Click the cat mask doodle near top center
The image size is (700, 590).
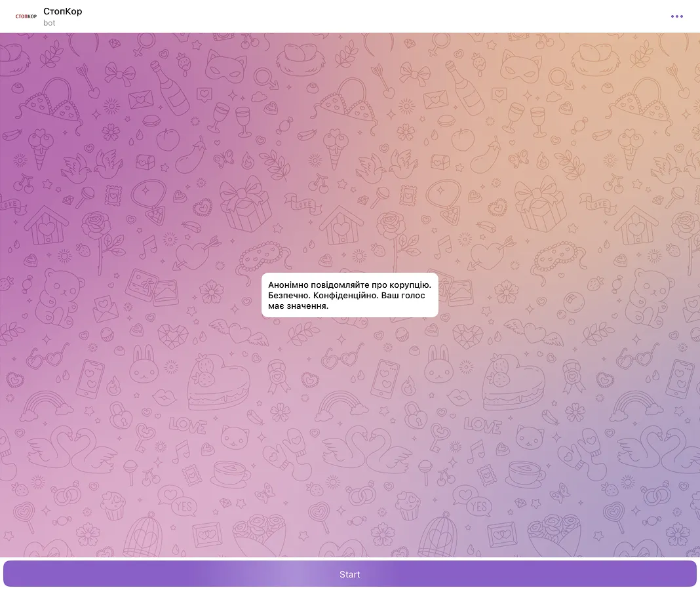click(225, 66)
